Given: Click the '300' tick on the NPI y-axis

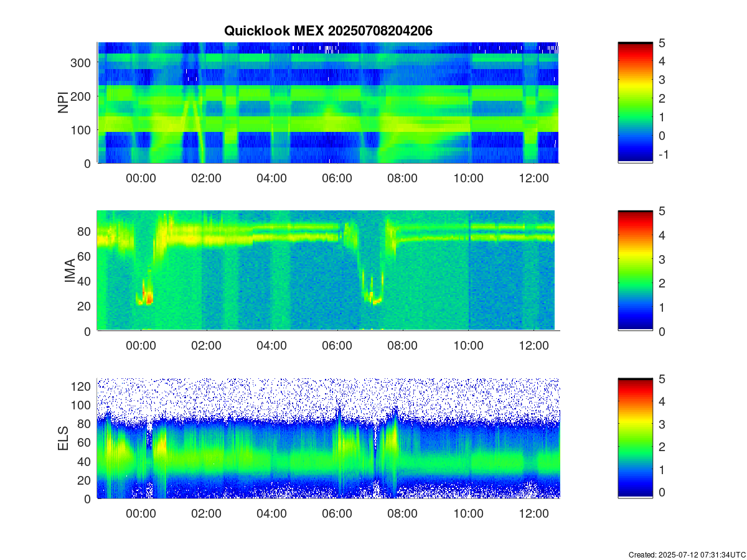Looking at the screenshot, I should [82, 63].
